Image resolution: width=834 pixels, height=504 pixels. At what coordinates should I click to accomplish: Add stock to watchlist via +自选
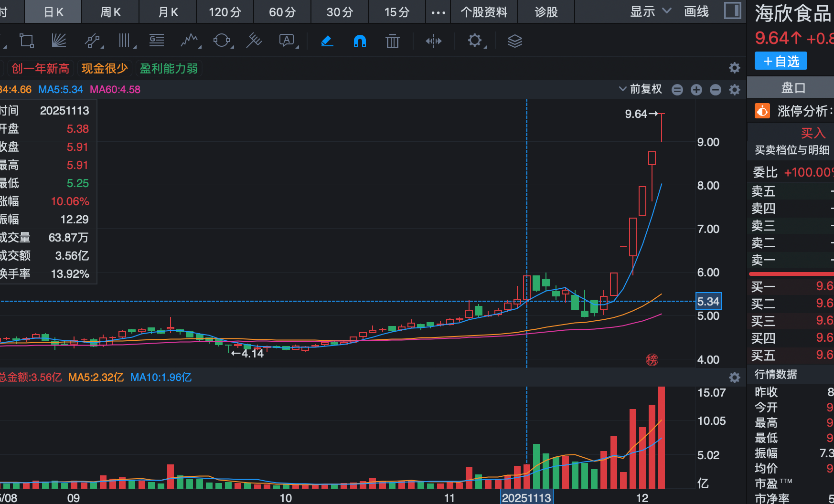tap(780, 61)
